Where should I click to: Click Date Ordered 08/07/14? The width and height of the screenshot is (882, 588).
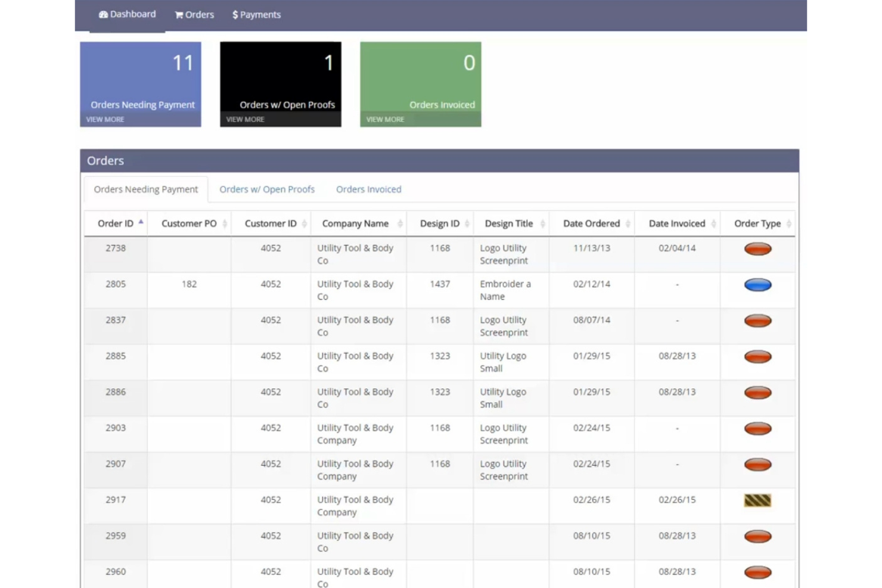pos(592,320)
